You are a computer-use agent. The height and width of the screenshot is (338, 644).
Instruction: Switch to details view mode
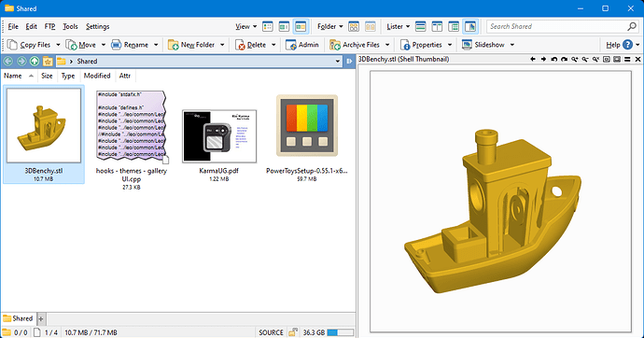[x=267, y=27]
